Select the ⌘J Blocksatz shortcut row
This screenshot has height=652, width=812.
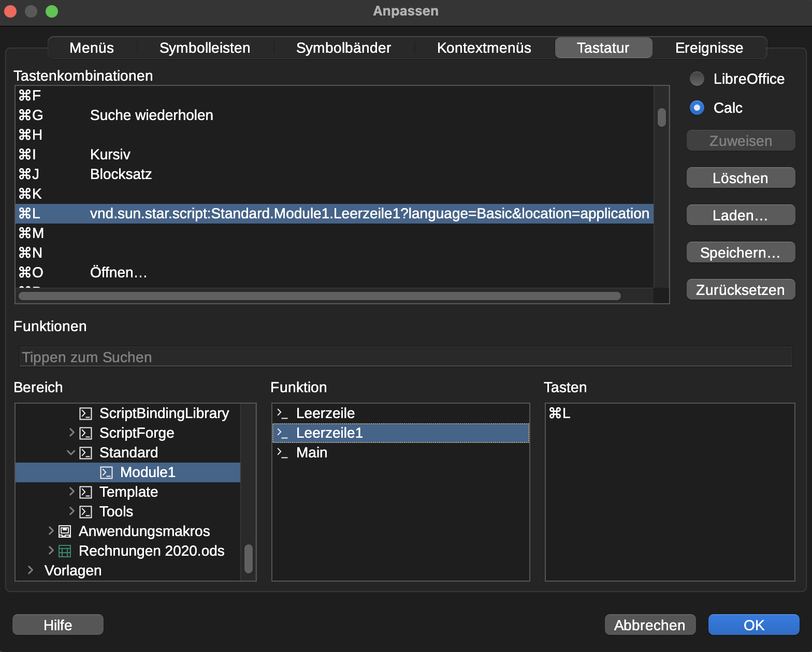(x=335, y=174)
